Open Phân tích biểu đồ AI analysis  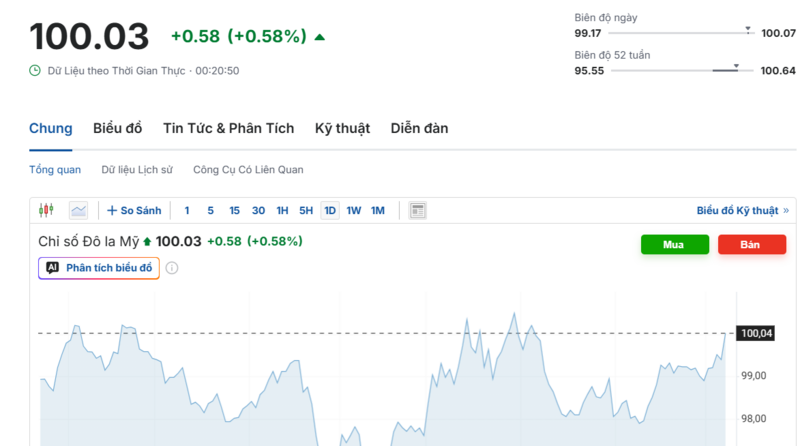coord(99,268)
